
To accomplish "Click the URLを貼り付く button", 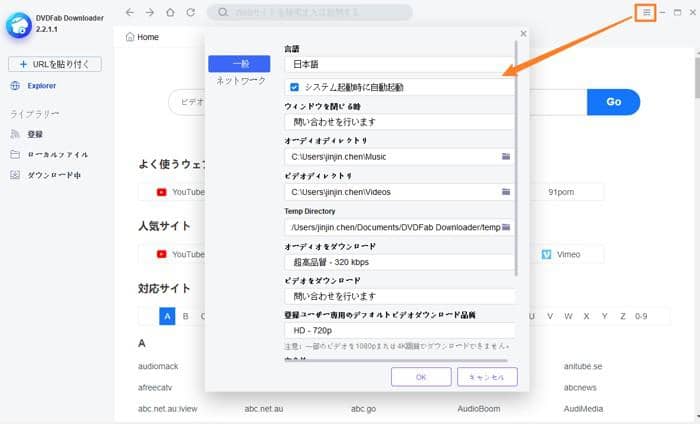I will point(55,64).
